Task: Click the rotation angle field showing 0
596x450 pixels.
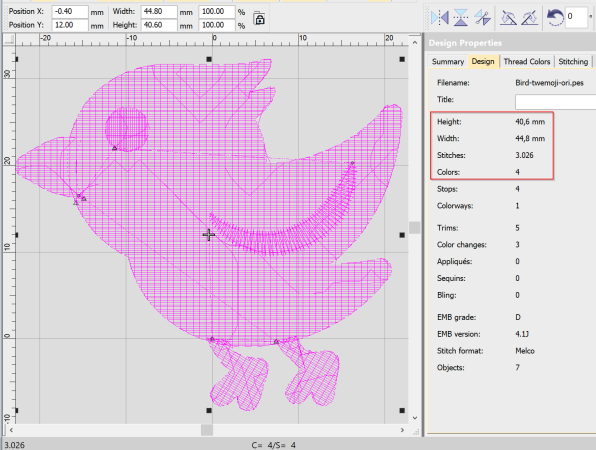Action: pos(576,17)
